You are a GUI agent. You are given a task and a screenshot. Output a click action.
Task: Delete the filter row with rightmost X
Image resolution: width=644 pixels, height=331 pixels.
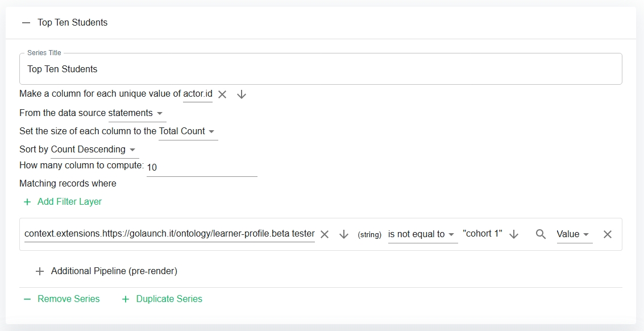[x=608, y=234]
